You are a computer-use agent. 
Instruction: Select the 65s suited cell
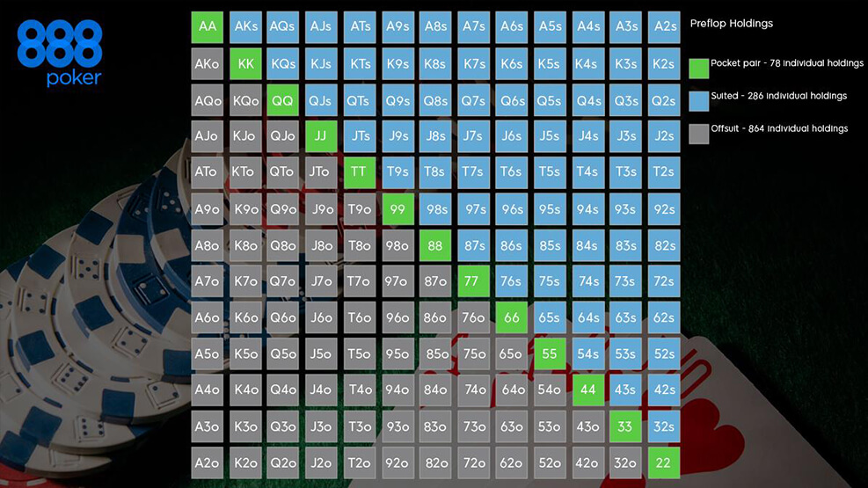pyautogui.click(x=550, y=318)
